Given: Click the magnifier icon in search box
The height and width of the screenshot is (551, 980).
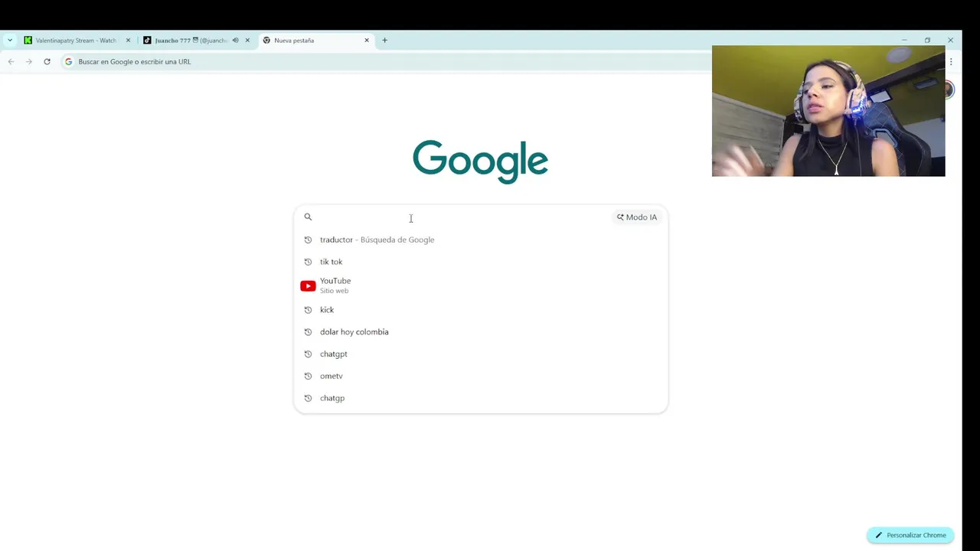Looking at the screenshot, I should [308, 217].
